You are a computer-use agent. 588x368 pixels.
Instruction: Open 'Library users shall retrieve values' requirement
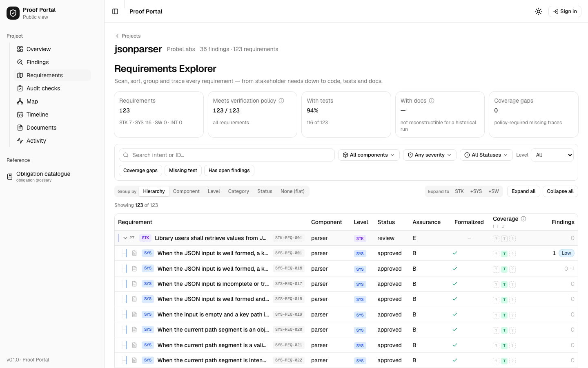[x=211, y=238]
